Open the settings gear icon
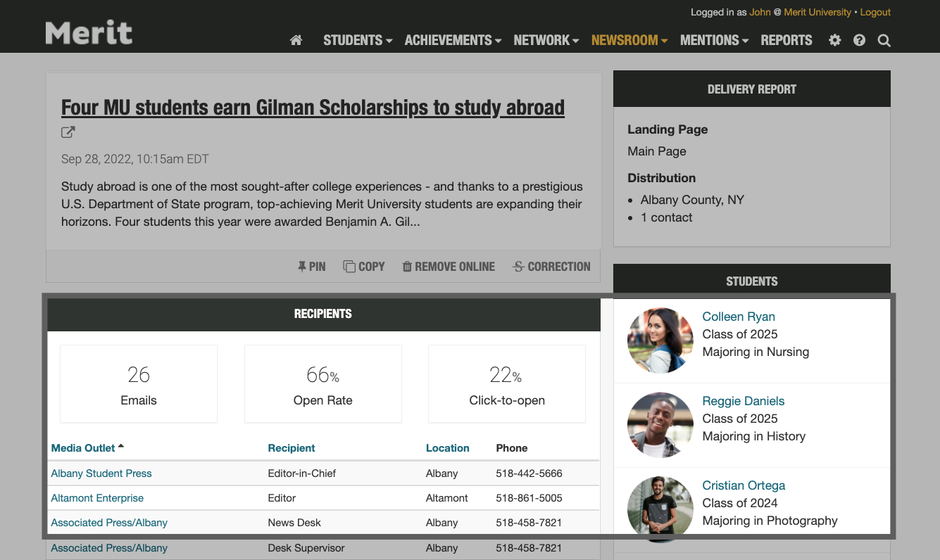This screenshot has width=940, height=560. click(x=834, y=40)
